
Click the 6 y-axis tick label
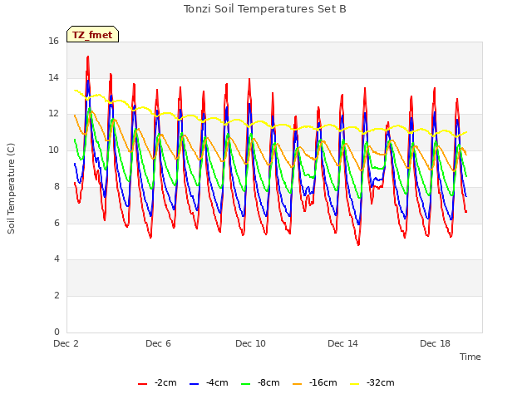57,223
